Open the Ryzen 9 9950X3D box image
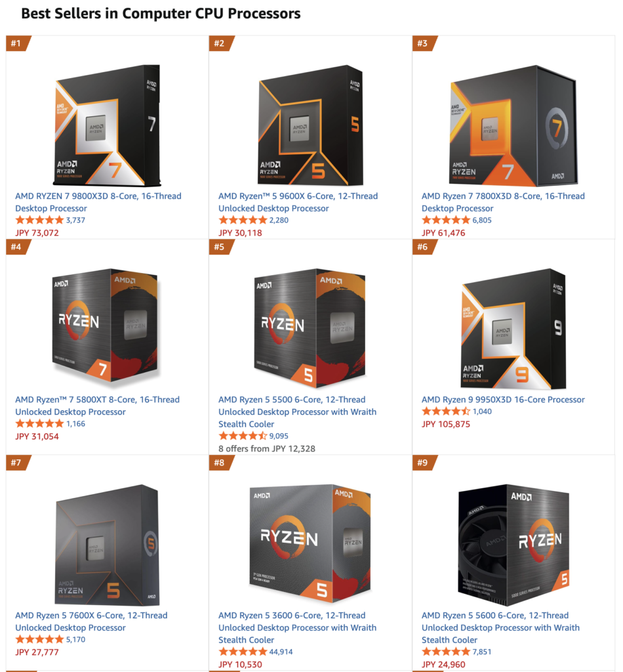This screenshot has width=623, height=672. (513, 329)
